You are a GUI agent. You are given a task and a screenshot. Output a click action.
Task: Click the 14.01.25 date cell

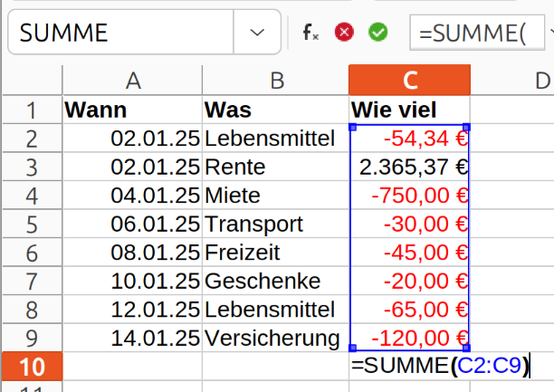(x=132, y=339)
